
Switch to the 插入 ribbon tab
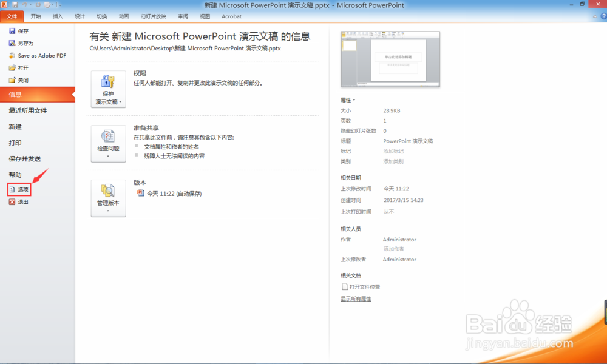pos(57,16)
